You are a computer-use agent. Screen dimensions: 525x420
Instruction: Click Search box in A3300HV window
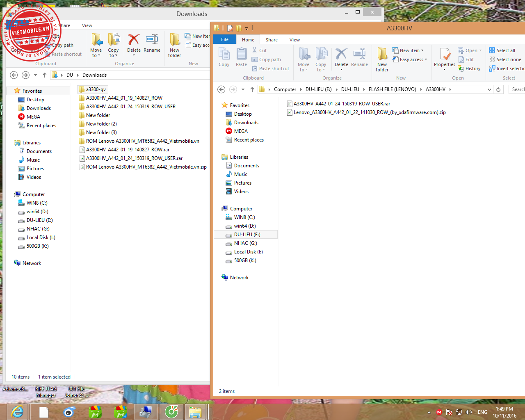point(517,89)
